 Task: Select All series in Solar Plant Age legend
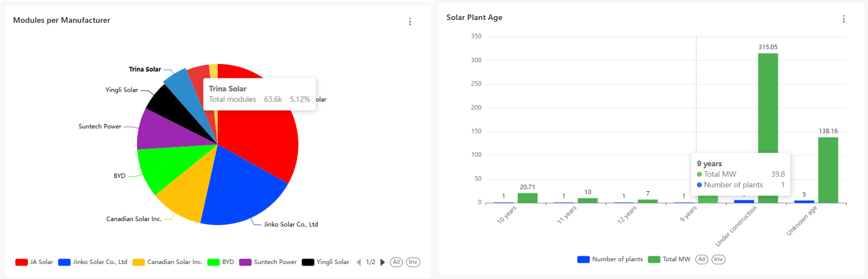tap(702, 259)
